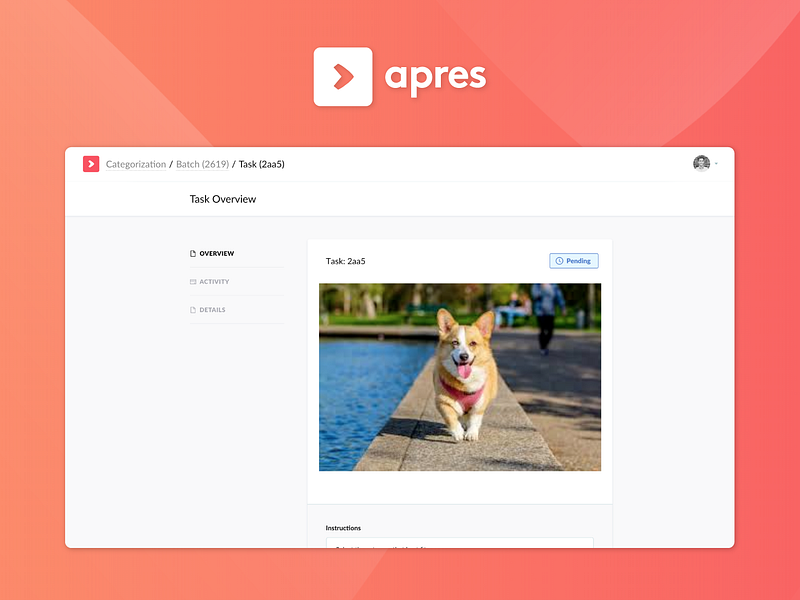
Task: Click the Activity tab icon
Action: point(193,282)
